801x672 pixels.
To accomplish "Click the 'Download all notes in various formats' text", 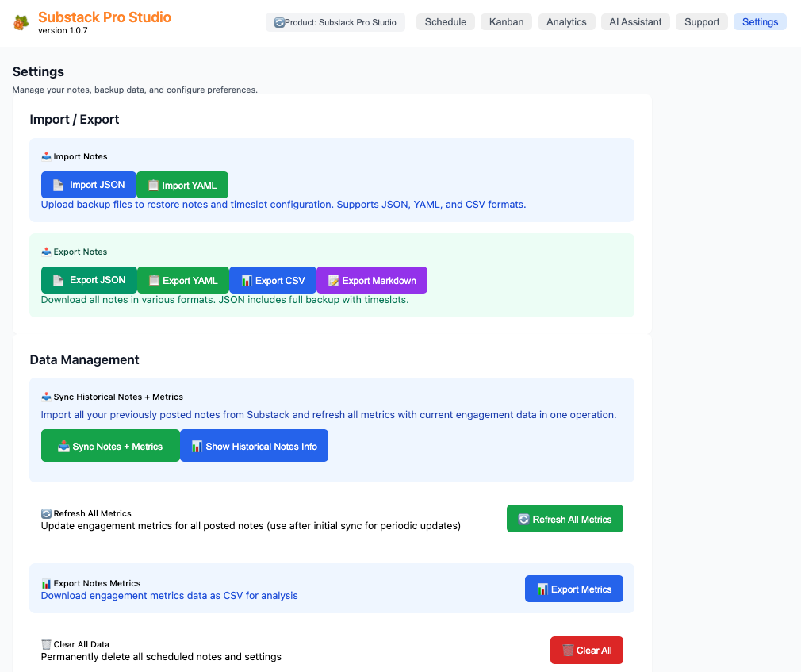I will [x=224, y=299].
